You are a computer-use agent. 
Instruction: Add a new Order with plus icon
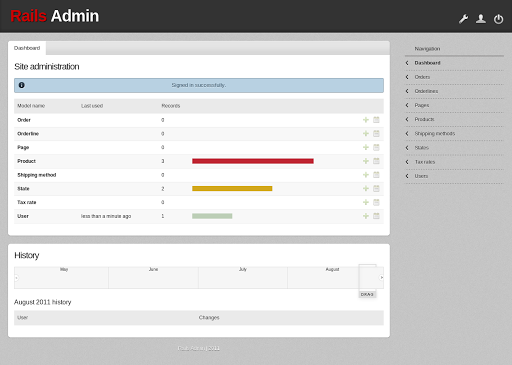366,120
